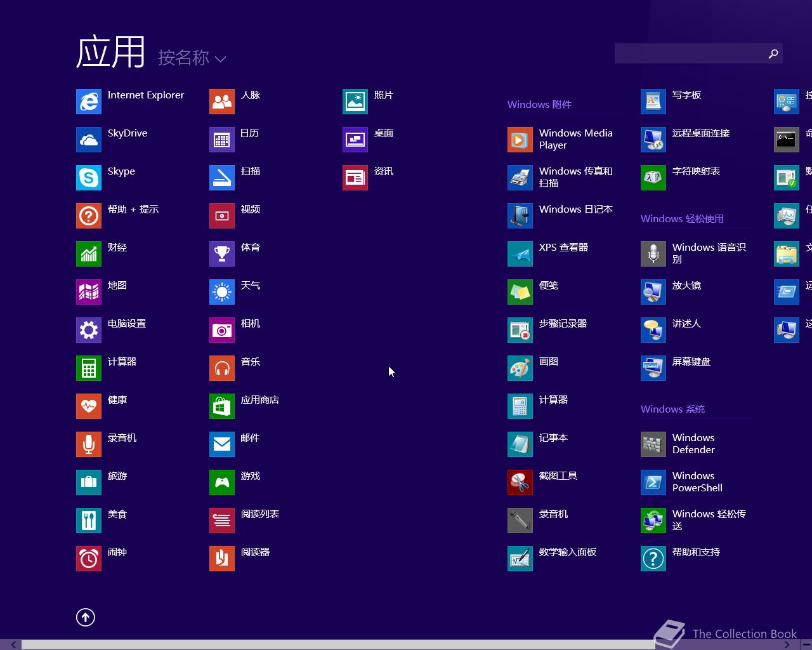
Task: Launch the 便笺 sticky notes icon
Action: click(x=520, y=292)
